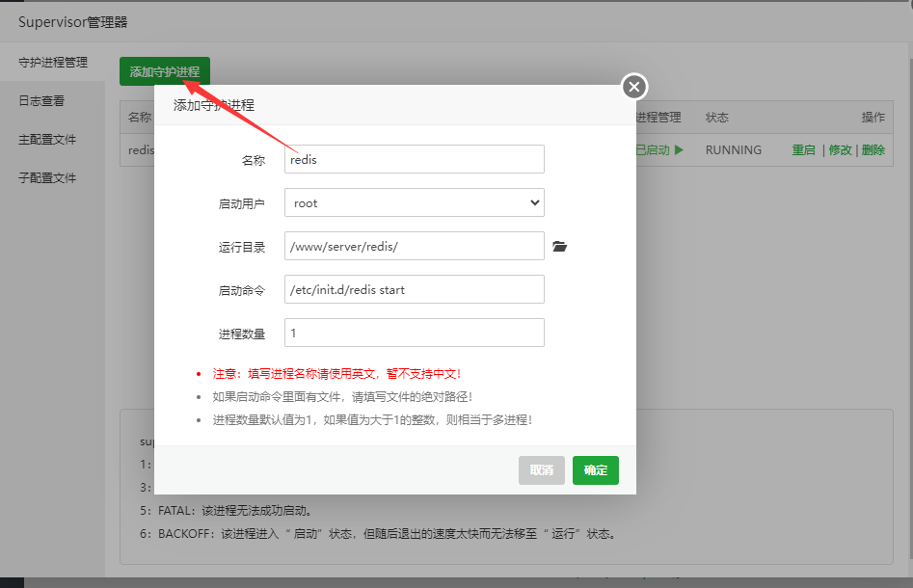
Task: Open the folder browser for 运行目录
Action: click(560, 246)
